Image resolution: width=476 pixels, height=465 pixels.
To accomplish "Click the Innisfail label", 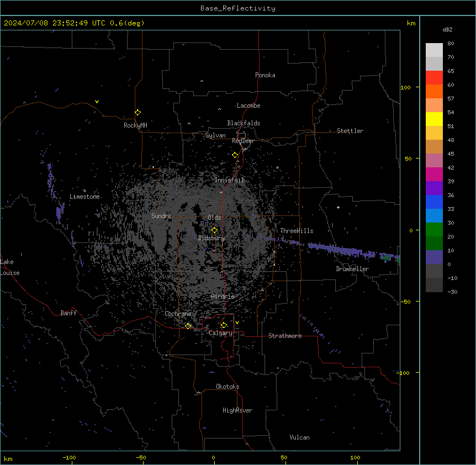I will click(230, 180).
